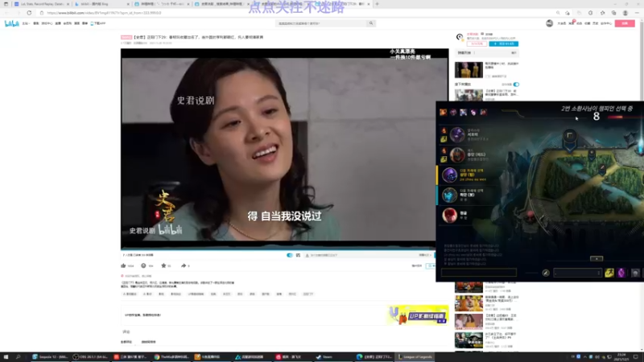Click the third banned champion icon at the top
This screenshot has width=644, height=362.
click(464, 112)
